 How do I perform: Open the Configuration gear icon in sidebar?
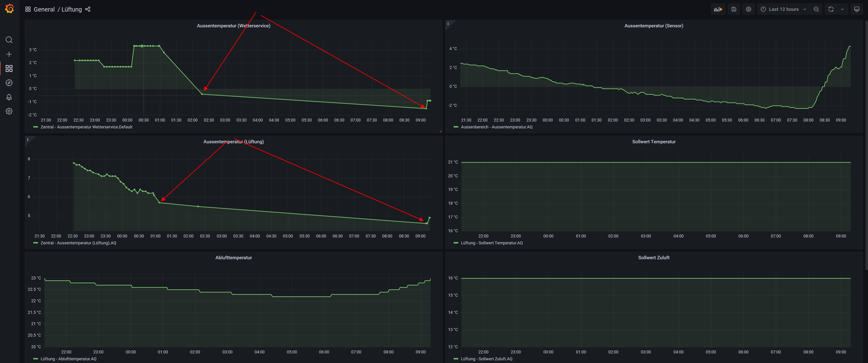coord(9,111)
